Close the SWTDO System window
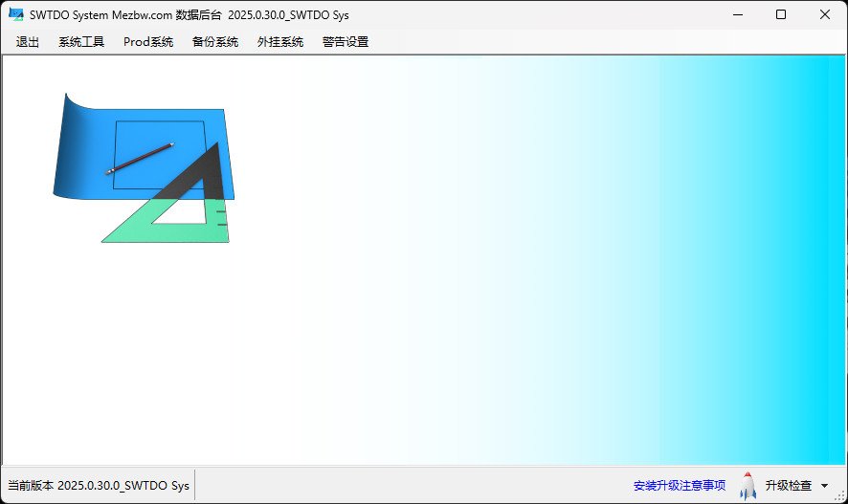This screenshot has width=848, height=504. (825, 15)
